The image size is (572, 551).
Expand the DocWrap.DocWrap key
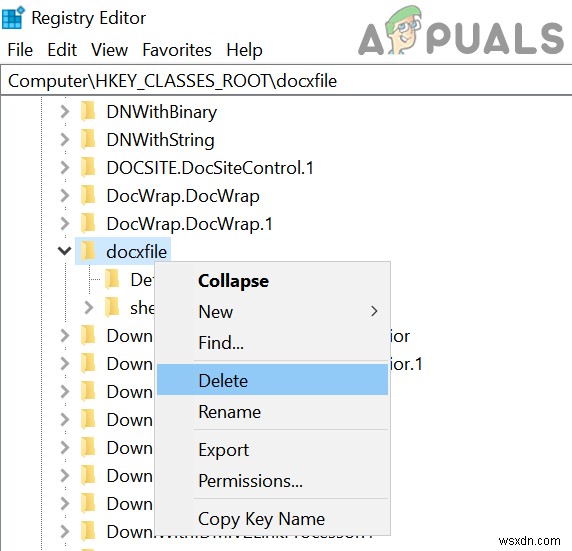[x=65, y=196]
